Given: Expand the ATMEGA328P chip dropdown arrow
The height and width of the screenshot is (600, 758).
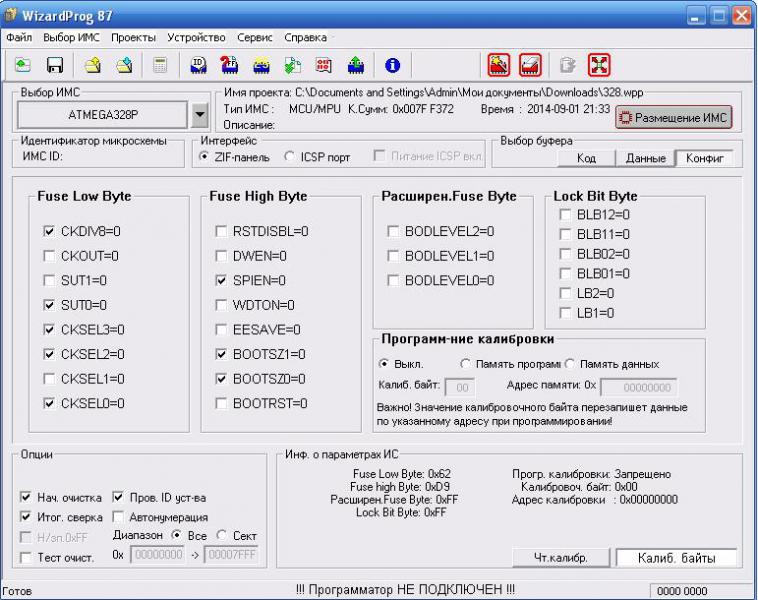Looking at the screenshot, I should tap(199, 115).
